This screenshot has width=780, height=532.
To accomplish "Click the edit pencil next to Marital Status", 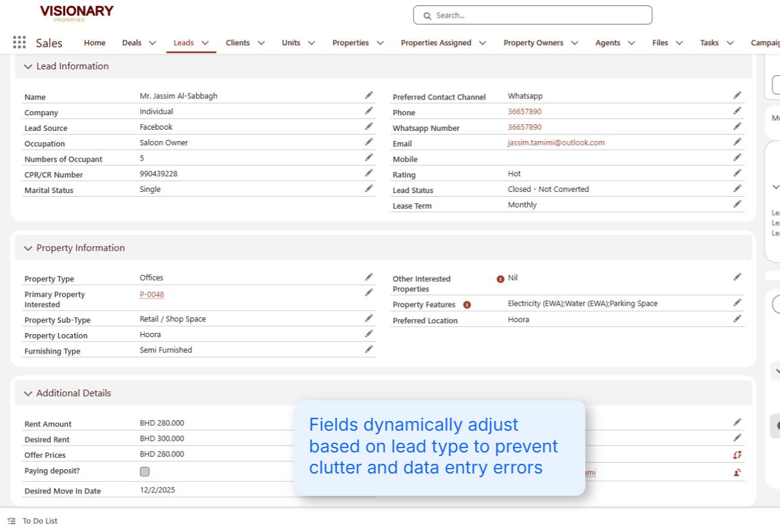I will click(370, 188).
